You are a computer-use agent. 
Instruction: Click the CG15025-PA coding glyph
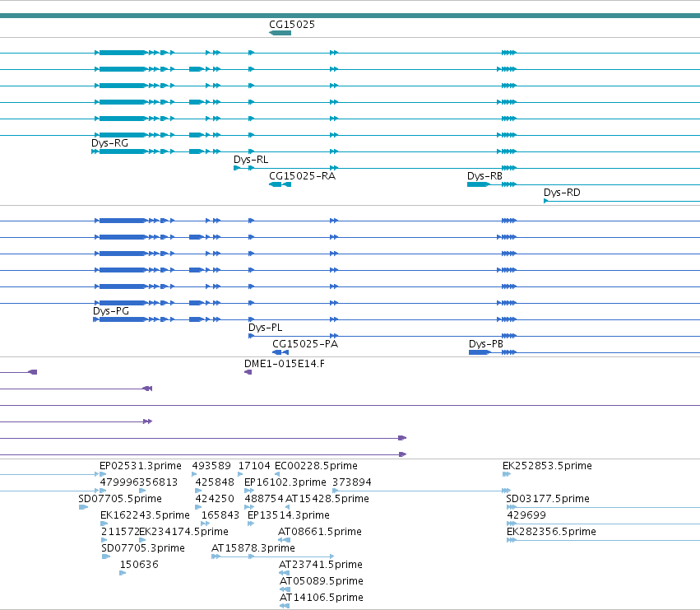280,352
